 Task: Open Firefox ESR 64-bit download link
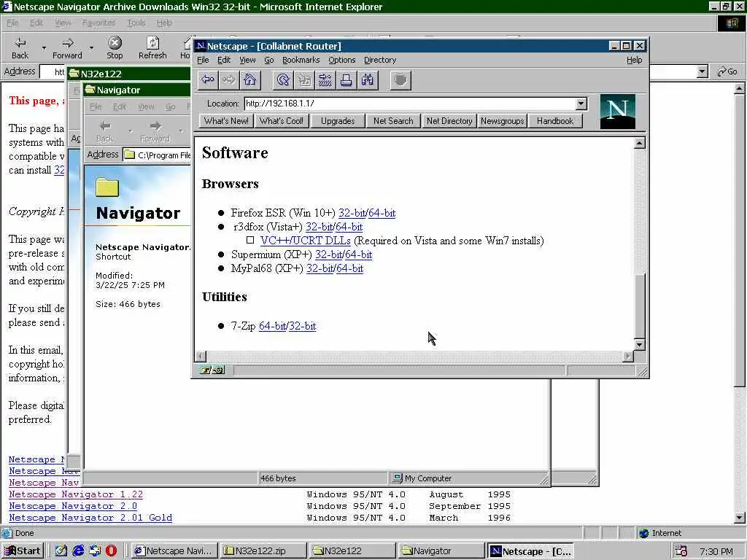coord(382,213)
